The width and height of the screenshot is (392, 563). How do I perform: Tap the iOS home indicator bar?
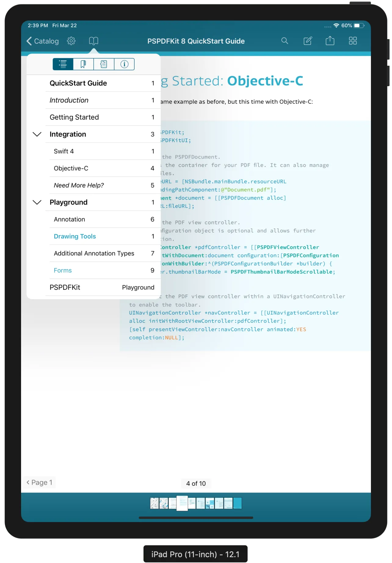pyautogui.click(x=196, y=518)
